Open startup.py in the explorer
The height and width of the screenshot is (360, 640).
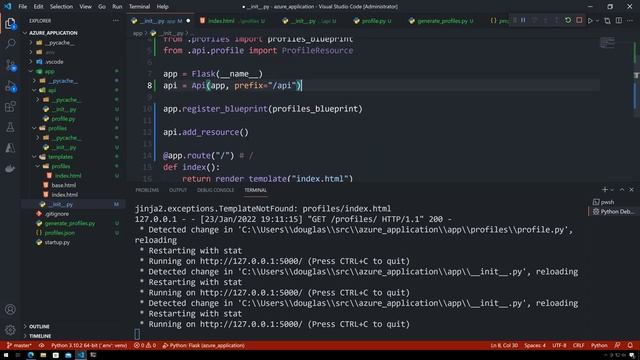tap(57, 242)
